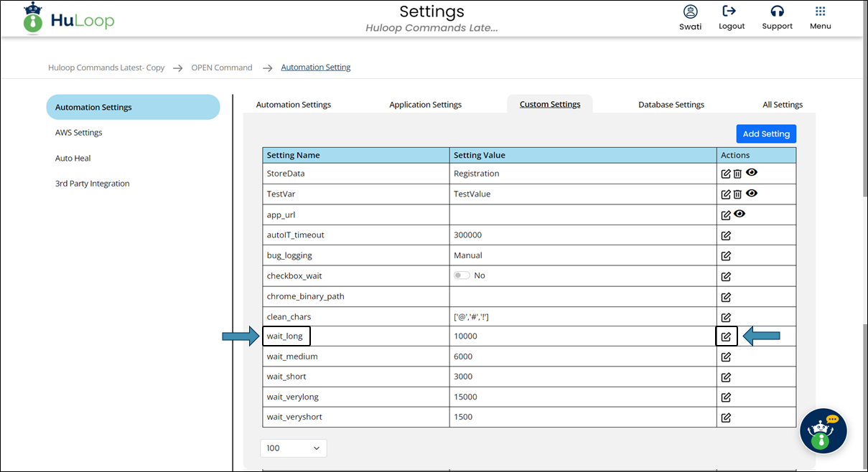The height and width of the screenshot is (472, 868).
Task: Click the 1500 value for wait_veryshort
Action: tap(463, 417)
